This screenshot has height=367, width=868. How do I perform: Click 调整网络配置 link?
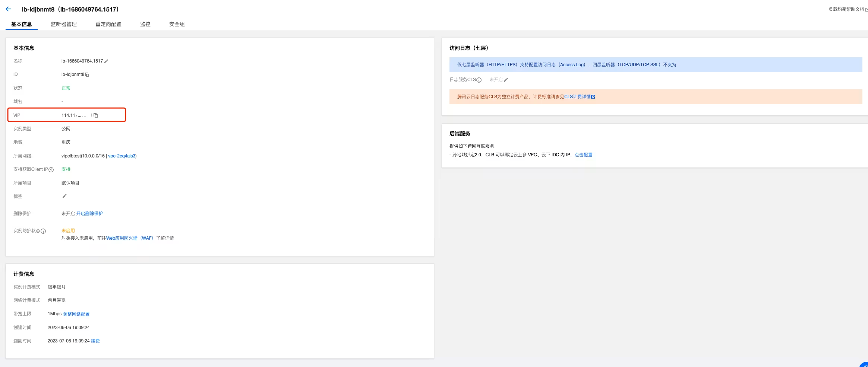pyautogui.click(x=76, y=314)
